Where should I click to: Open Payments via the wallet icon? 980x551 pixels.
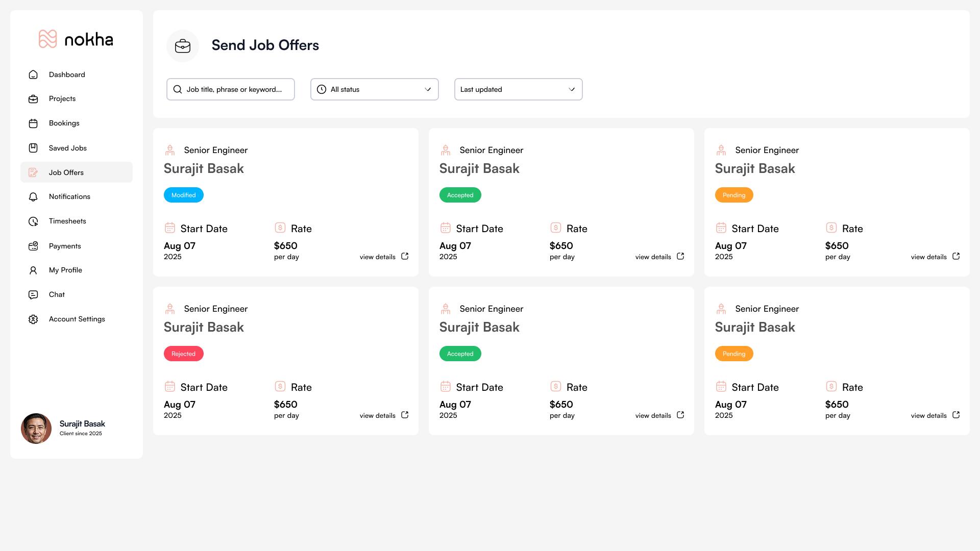click(x=33, y=245)
